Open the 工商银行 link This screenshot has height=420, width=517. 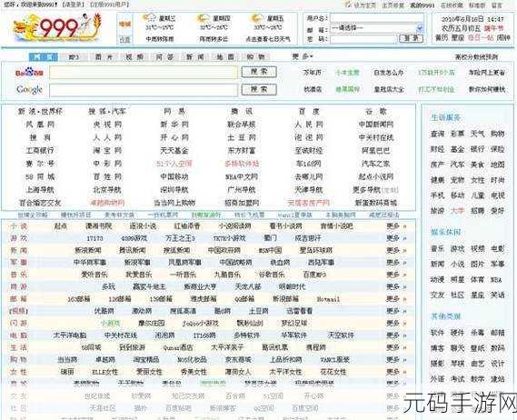tap(40, 150)
